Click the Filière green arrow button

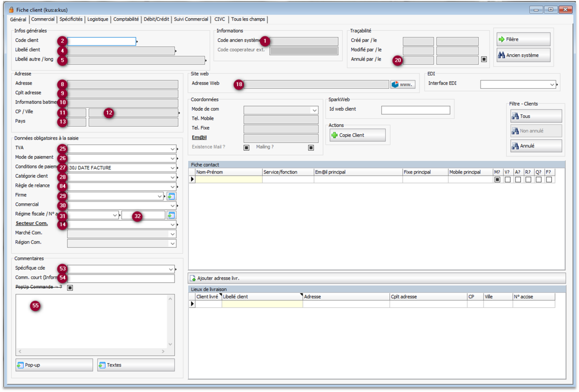523,40
